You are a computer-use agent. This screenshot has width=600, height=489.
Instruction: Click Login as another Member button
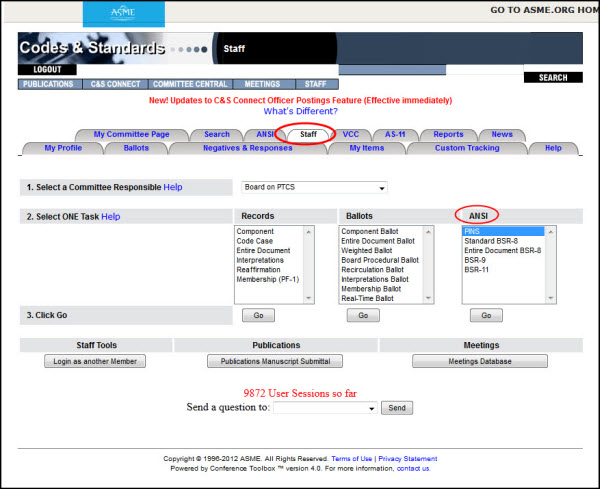(x=95, y=361)
